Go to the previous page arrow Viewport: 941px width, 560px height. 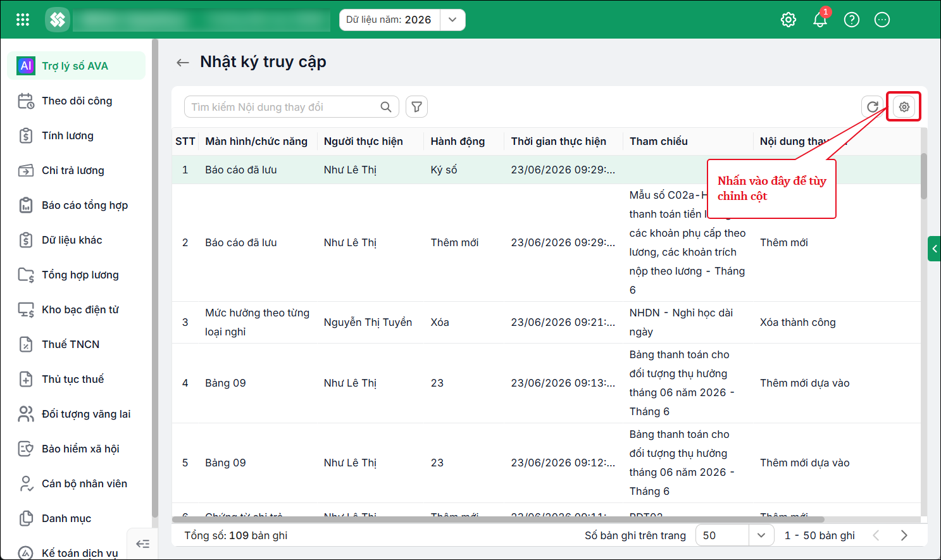click(x=876, y=535)
